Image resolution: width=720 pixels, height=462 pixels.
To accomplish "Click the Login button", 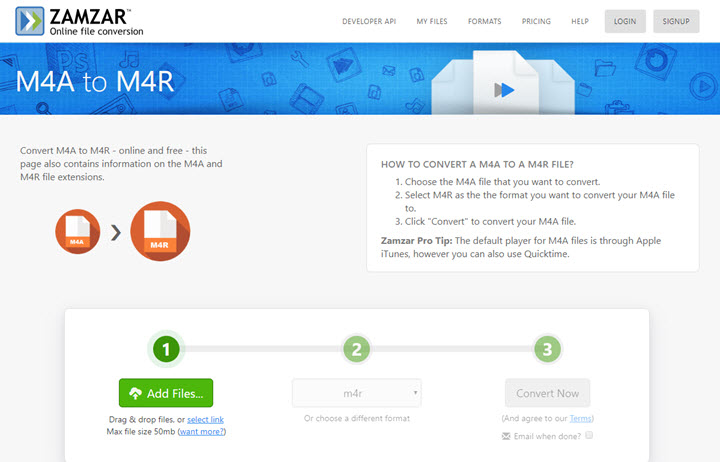I will click(625, 22).
